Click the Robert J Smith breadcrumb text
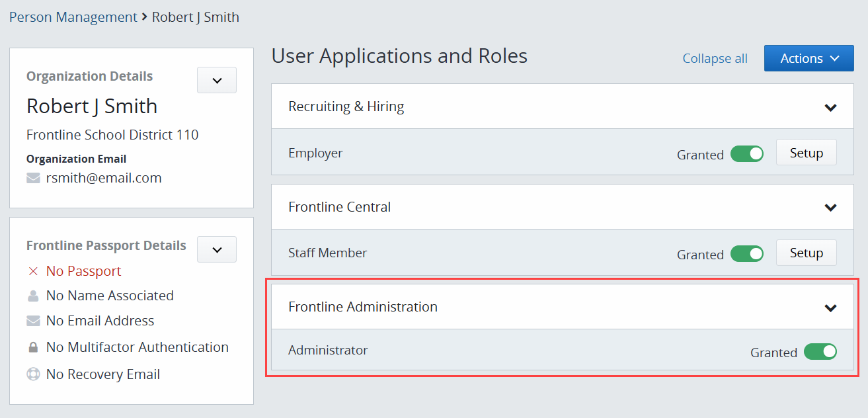Screen dimensions: 868x418 [196, 17]
